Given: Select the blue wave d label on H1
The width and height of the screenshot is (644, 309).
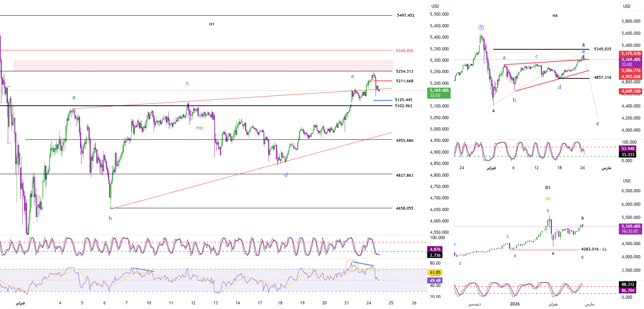Looking at the screenshot, I should 286,175.
